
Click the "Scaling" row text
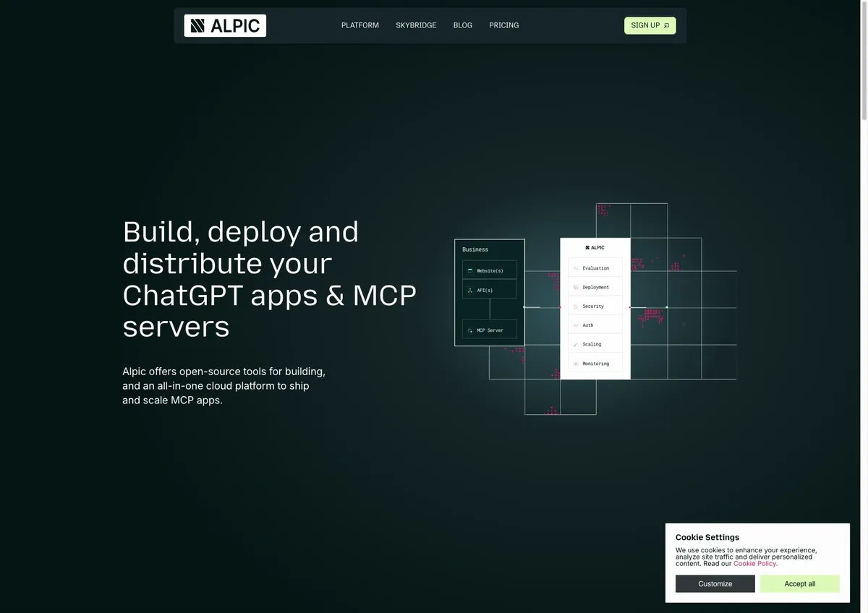click(x=592, y=344)
